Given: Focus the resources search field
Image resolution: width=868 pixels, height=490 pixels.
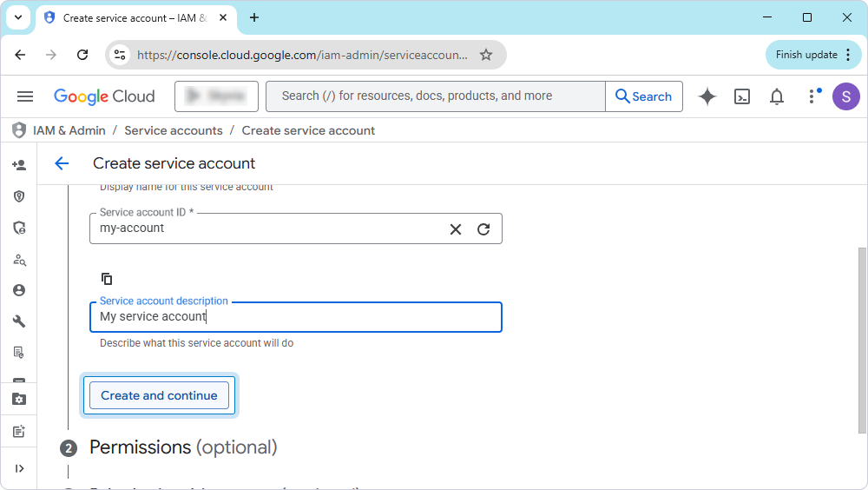Looking at the screenshot, I should [x=435, y=96].
